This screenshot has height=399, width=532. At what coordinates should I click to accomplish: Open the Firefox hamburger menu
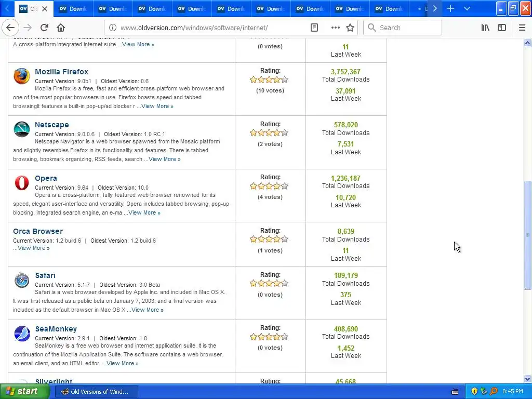click(522, 28)
